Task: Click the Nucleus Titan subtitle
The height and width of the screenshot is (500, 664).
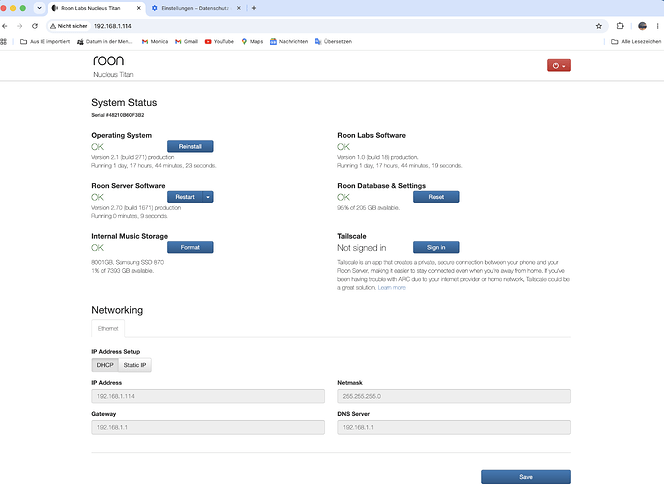Action: pos(113,75)
